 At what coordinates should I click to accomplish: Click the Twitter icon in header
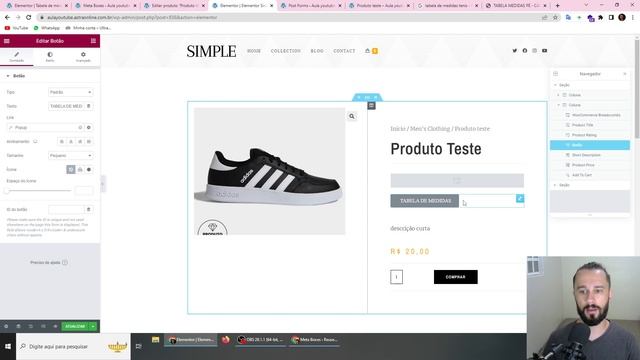click(x=514, y=51)
